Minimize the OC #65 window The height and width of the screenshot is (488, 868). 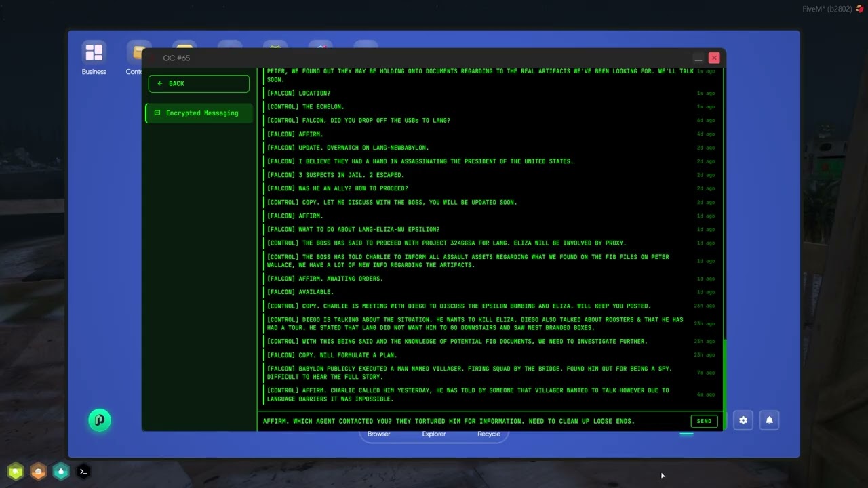coord(698,58)
